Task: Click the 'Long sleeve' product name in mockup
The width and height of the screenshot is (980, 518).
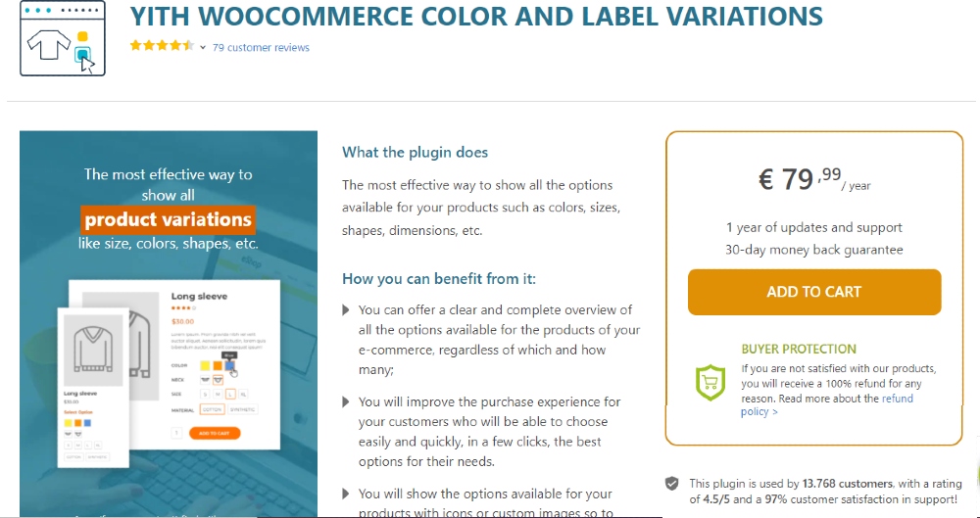Action: pyautogui.click(x=199, y=296)
